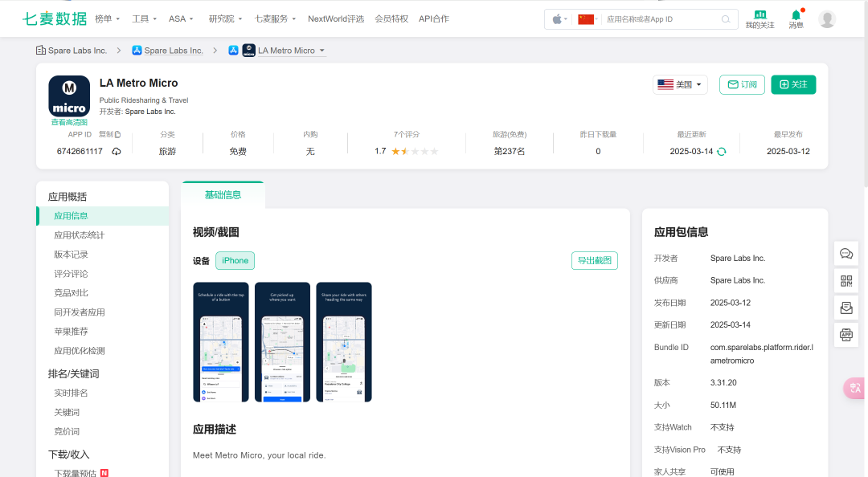
Task: Expand the ASA menu
Action: pyautogui.click(x=181, y=18)
